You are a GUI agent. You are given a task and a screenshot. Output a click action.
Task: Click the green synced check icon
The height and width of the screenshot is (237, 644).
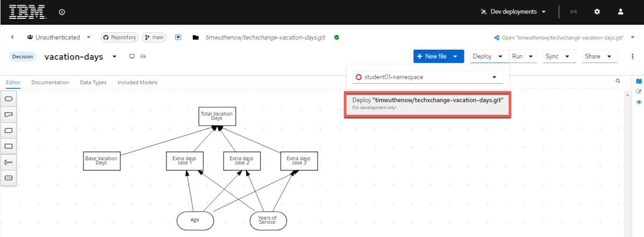(336, 37)
